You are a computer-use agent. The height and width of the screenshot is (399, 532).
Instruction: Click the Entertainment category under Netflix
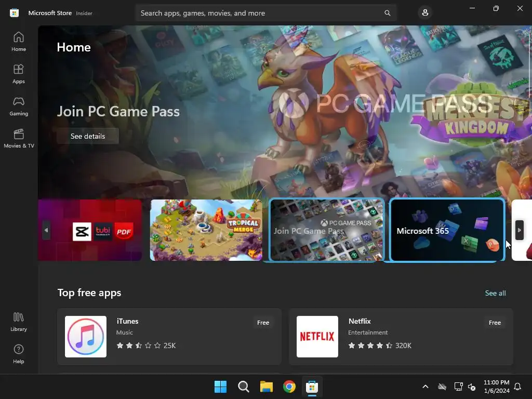[368, 332]
